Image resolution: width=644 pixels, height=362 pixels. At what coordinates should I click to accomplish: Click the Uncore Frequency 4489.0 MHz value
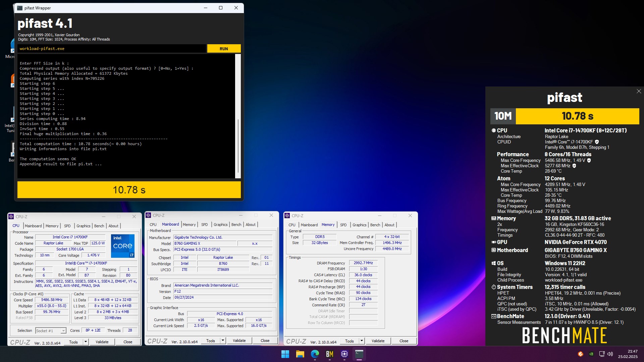pyautogui.click(x=392, y=249)
